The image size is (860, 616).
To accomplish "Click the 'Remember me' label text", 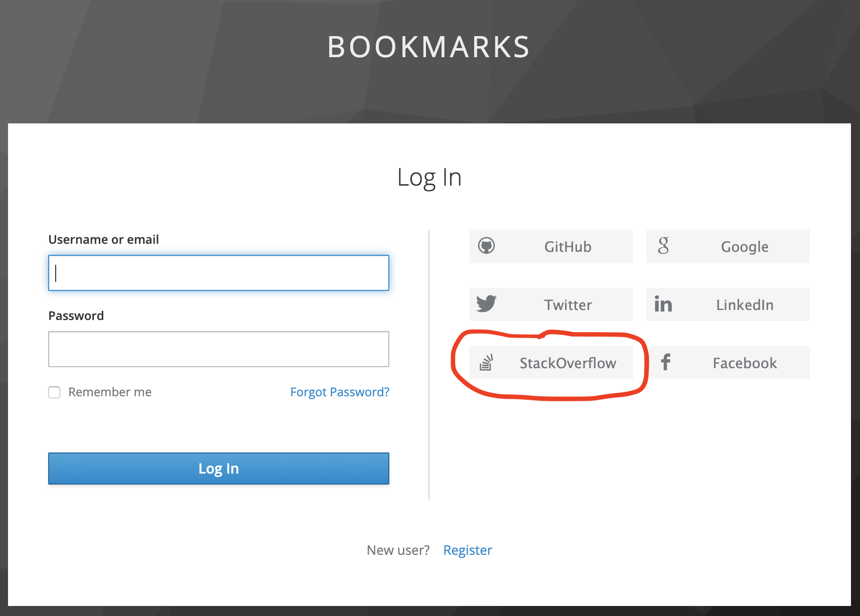I will pyautogui.click(x=110, y=392).
